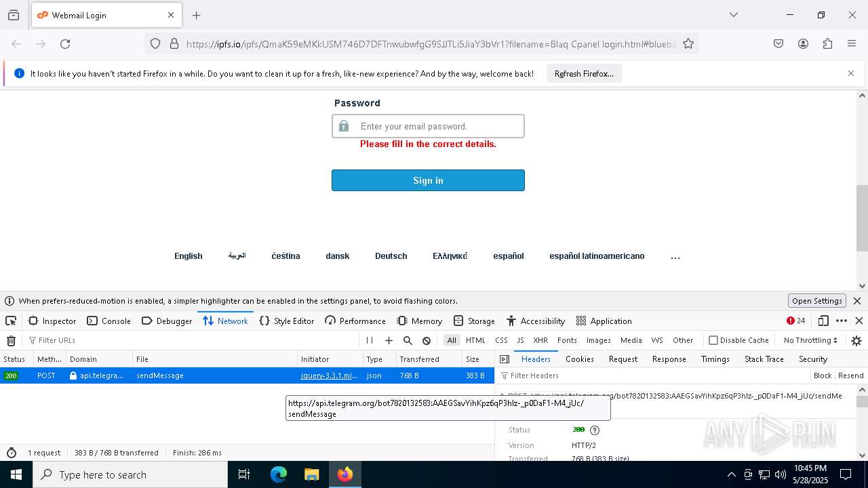
Task: Filter requests by CSS
Action: pos(501,340)
